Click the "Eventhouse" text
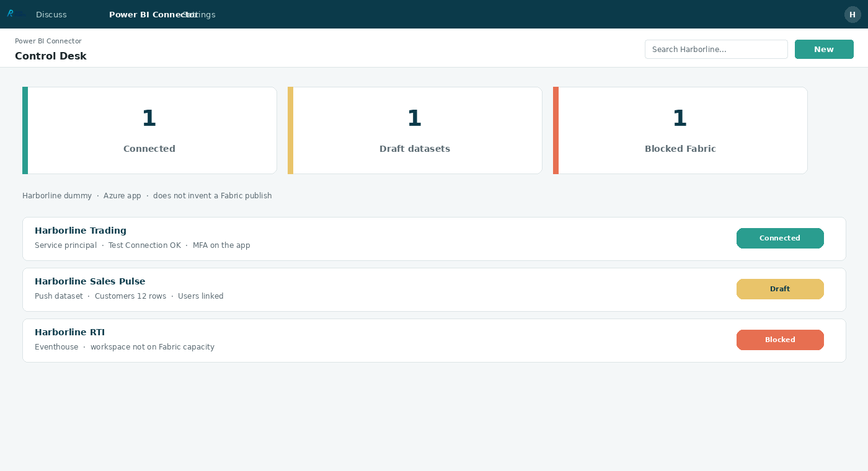This screenshot has height=471, width=868. (x=56, y=347)
